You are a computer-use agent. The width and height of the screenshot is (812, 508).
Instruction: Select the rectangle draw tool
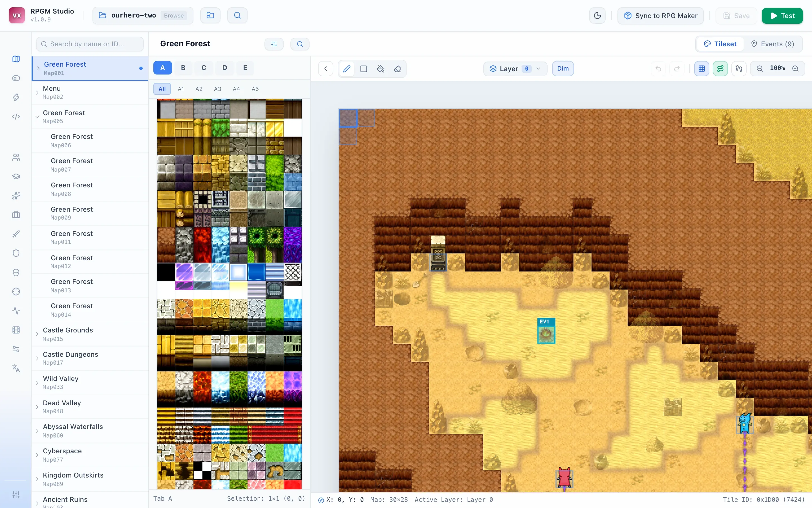363,69
